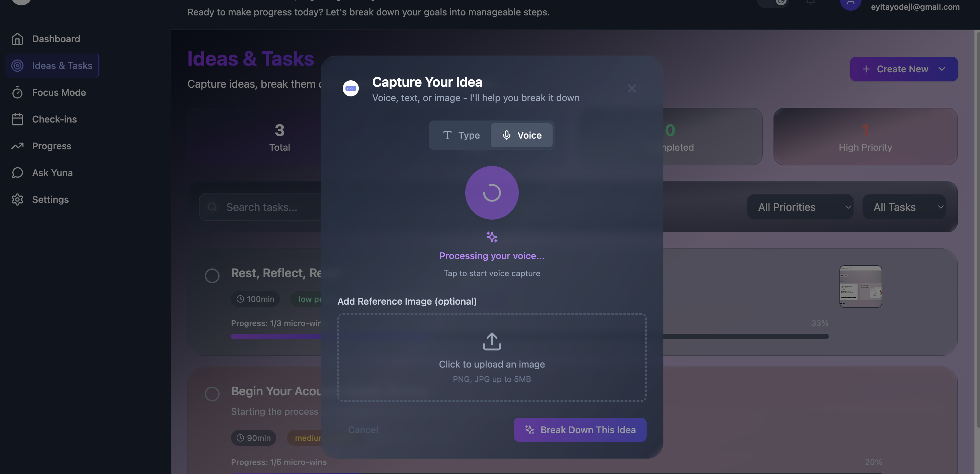Open the task screenshot thumbnail

pos(861,287)
